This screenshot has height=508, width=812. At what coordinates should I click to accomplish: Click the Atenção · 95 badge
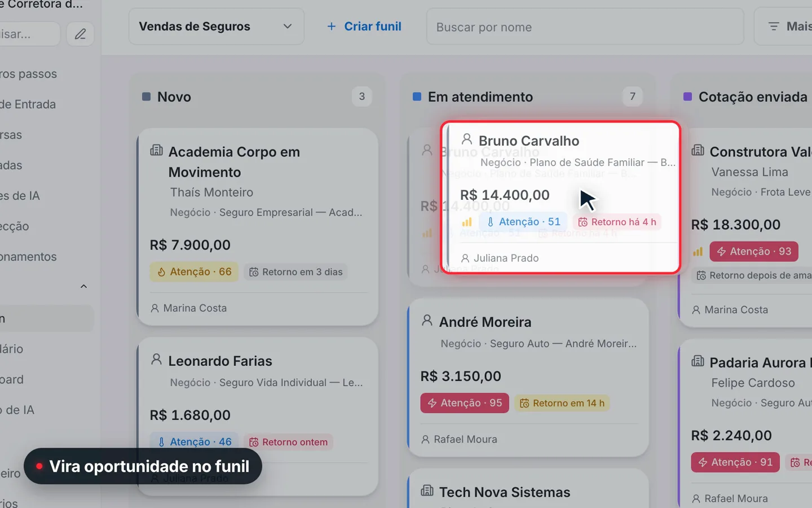coord(465,403)
